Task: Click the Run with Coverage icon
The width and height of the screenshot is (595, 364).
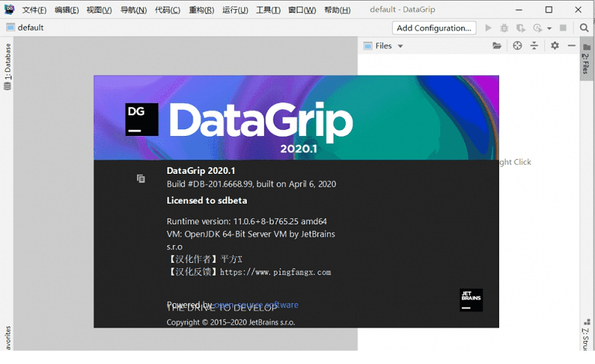Action: click(x=521, y=27)
